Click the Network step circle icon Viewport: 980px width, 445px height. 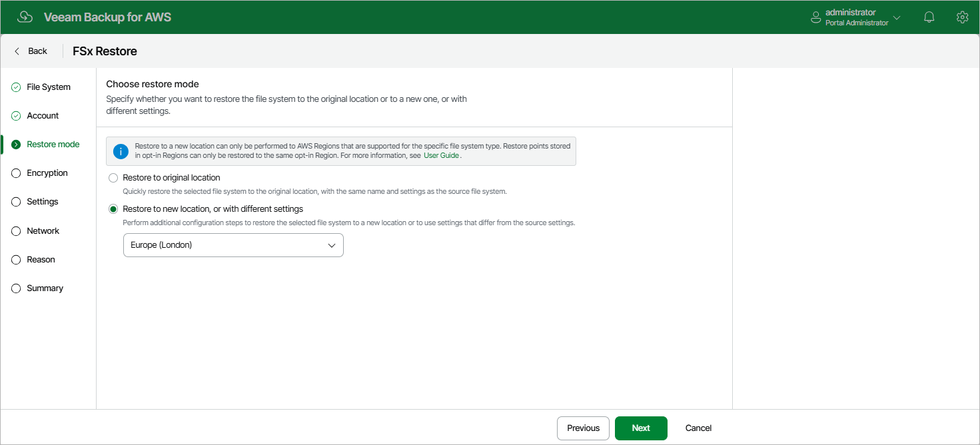click(16, 231)
